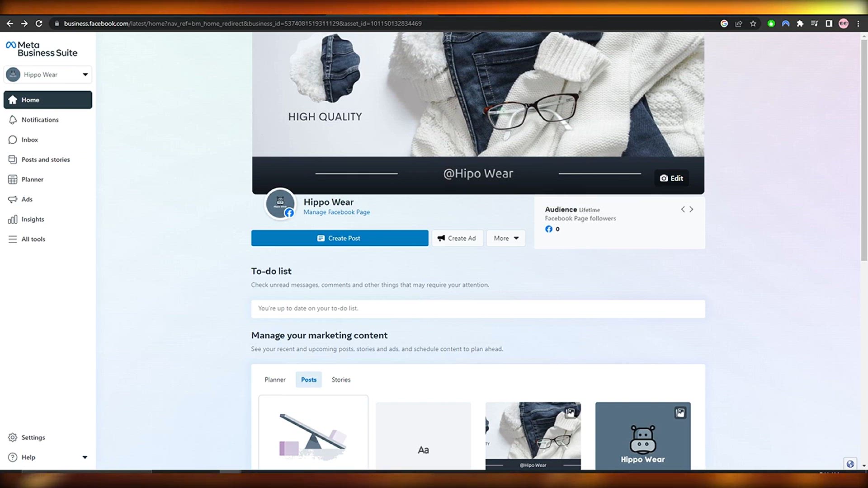
Task: Click the site lock icon
Action: [57, 23]
